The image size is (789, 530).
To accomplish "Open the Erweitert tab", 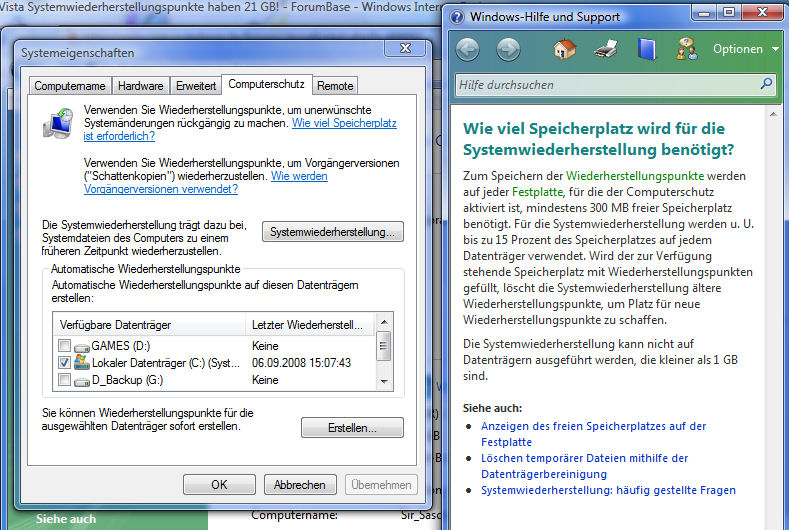I will coord(196,86).
